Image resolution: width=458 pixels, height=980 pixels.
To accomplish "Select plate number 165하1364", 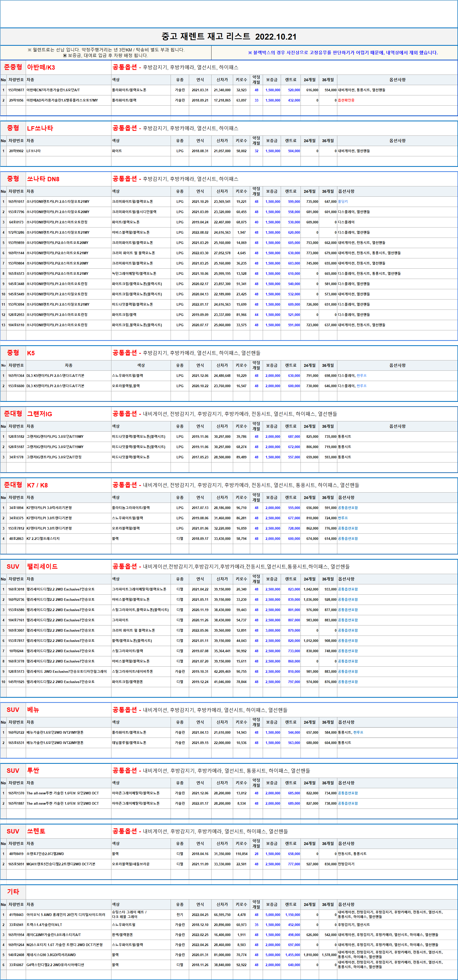I will [x=16, y=376].
